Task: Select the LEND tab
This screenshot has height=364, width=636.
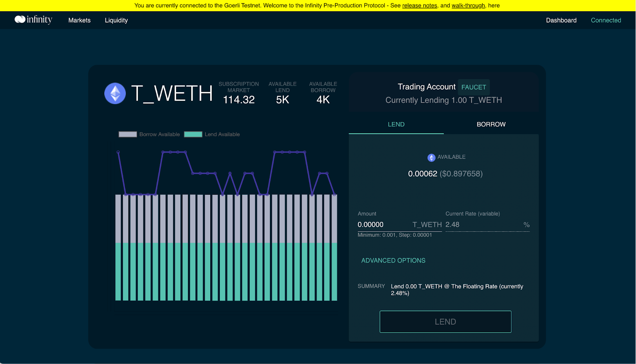Action: [396, 124]
